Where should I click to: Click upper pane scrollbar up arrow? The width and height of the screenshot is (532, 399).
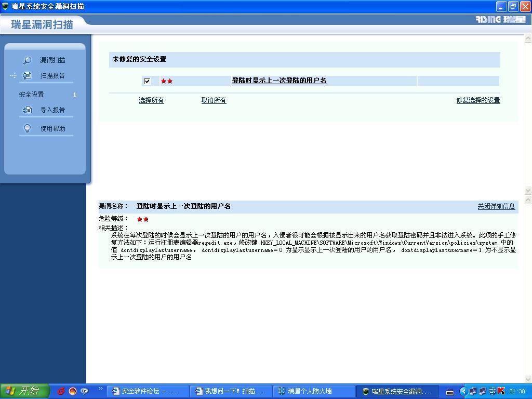(528, 38)
